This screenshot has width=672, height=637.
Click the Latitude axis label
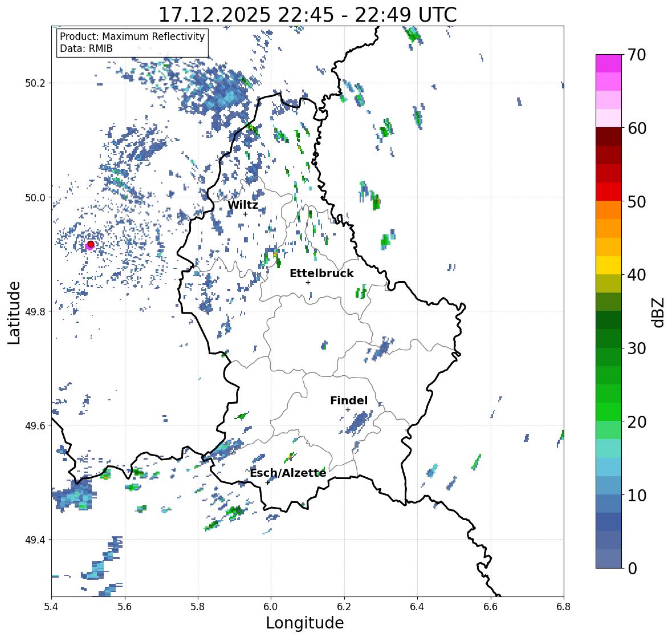click(x=14, y=313)
